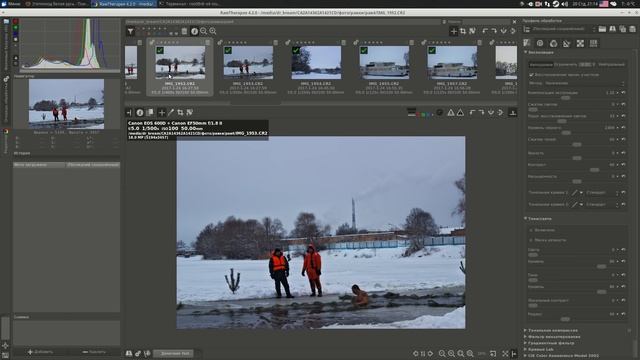
Task: Open previous image arrow at bottom
Action: [x=416, y=353]
